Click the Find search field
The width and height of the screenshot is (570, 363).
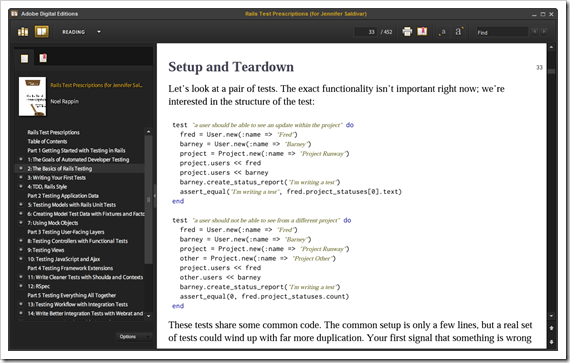click(x=502, y=32)
